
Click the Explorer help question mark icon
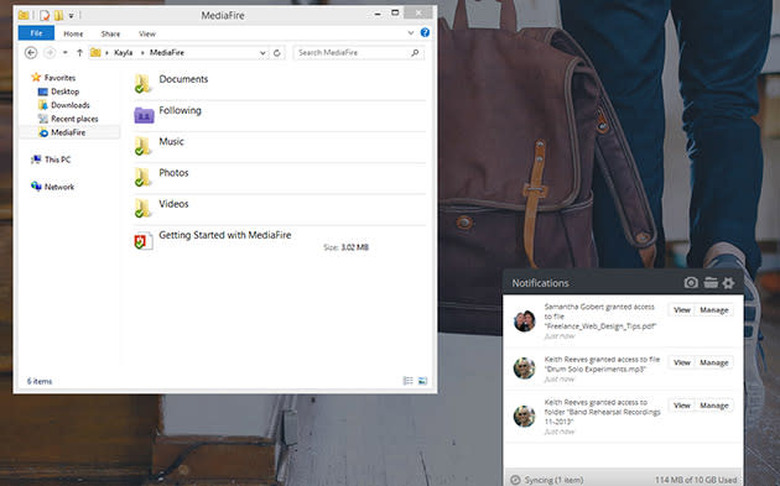click(x=425, y=33)
